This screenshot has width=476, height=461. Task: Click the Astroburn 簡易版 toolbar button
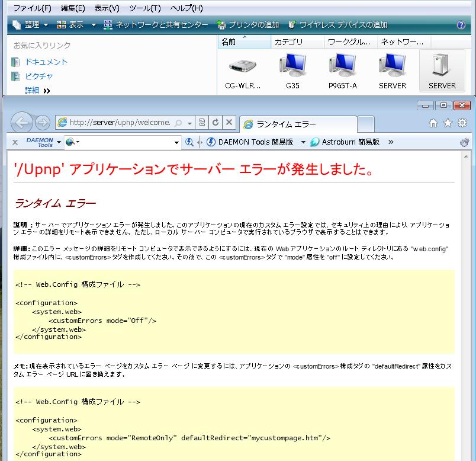(345, 142)
